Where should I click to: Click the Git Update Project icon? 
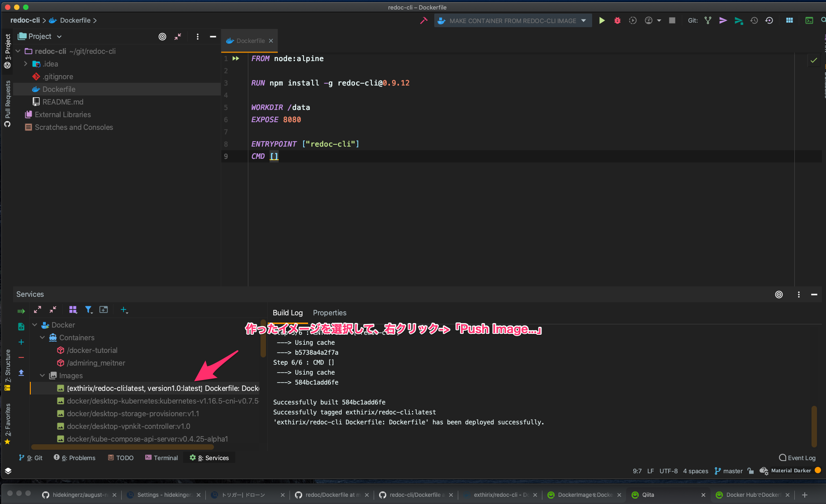click(x=708, y=20)
